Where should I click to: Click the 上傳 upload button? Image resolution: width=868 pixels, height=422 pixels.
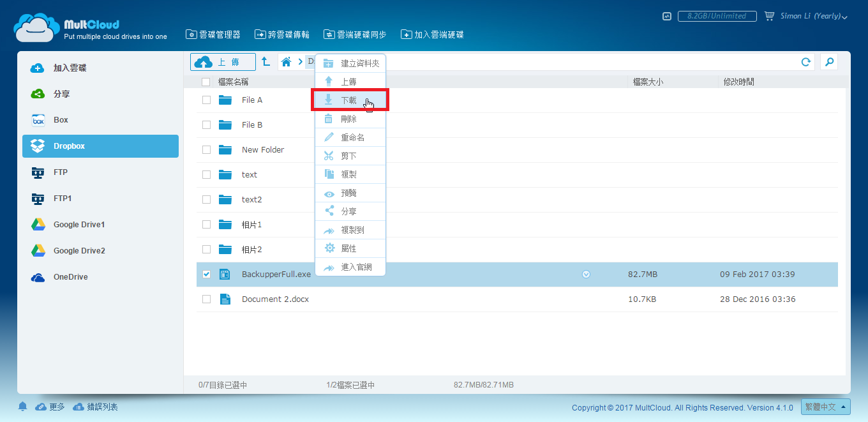pos(223,62)
